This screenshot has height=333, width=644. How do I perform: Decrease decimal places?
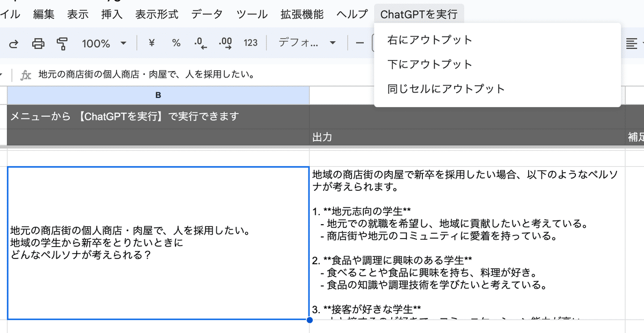(x=201, y=43)
